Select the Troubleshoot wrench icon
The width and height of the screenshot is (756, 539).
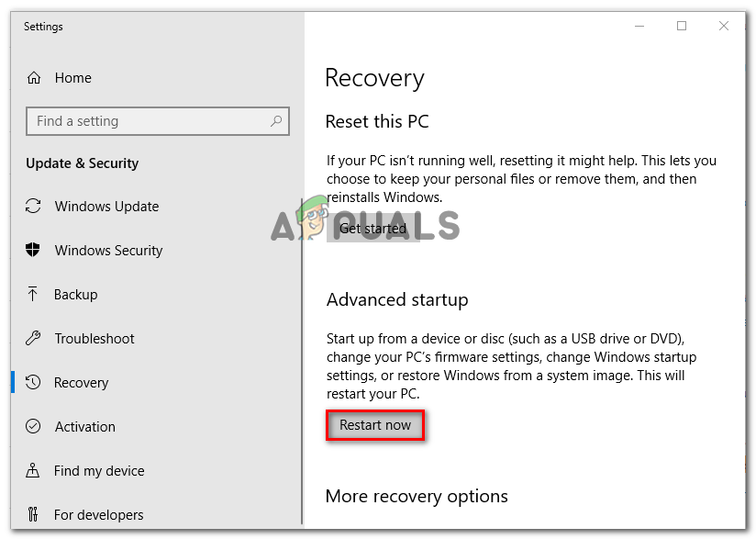[33, 339]
